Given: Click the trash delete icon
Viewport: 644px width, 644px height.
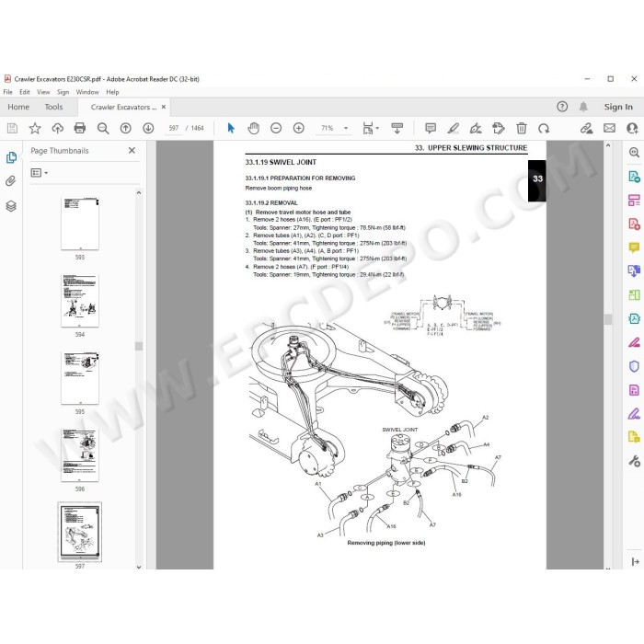Looking at the screenshot, I should [x=522, y=129].
